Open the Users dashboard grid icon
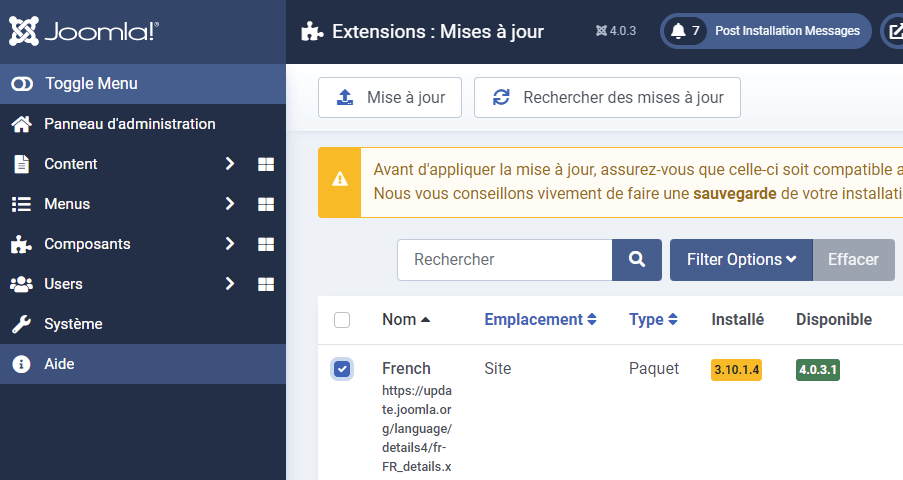 click(x=266, y=284)
